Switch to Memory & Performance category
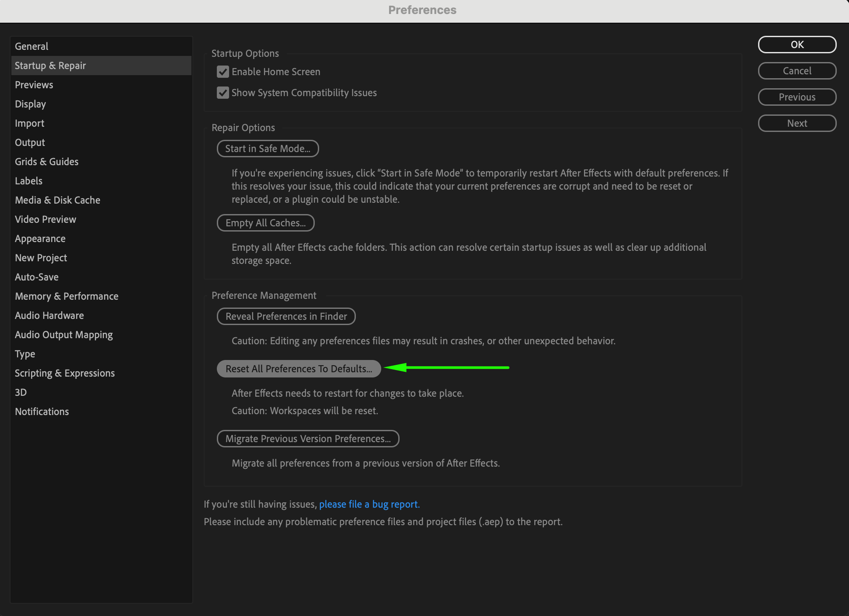Screen dimensions: 849x616 coord(66,296)
